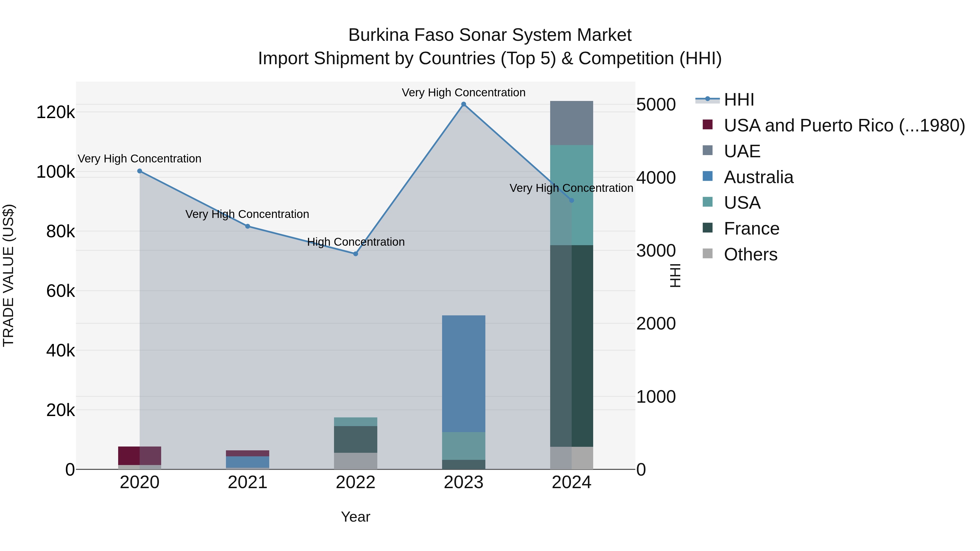
Task: Click the 2024 Others bar segment
Action: [571, 458]
